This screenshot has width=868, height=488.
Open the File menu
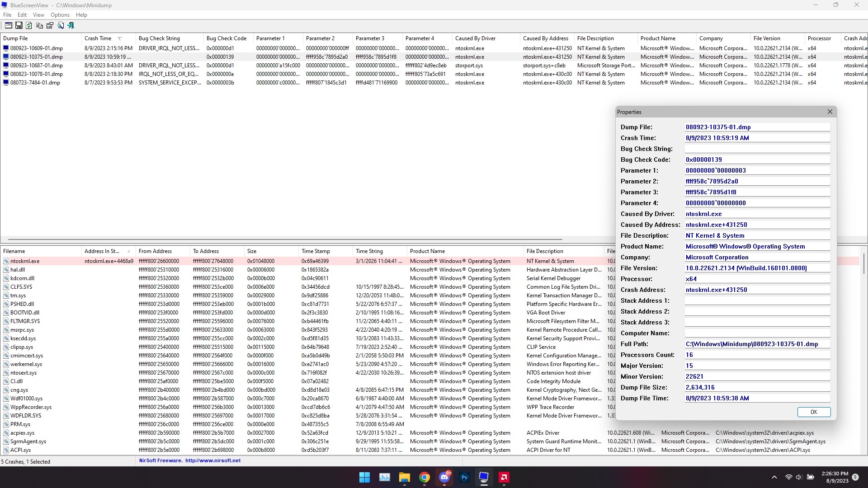pyautogui.click(x=7, y=15)
